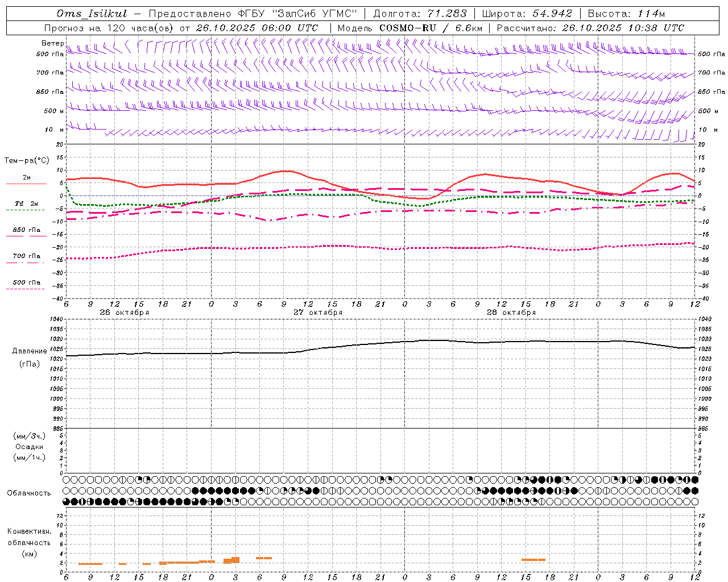Image resolution: width=728 pixels, height=582 pixels.
Task: Select the Долгота: 71.283 value
Action: (420, 14)
